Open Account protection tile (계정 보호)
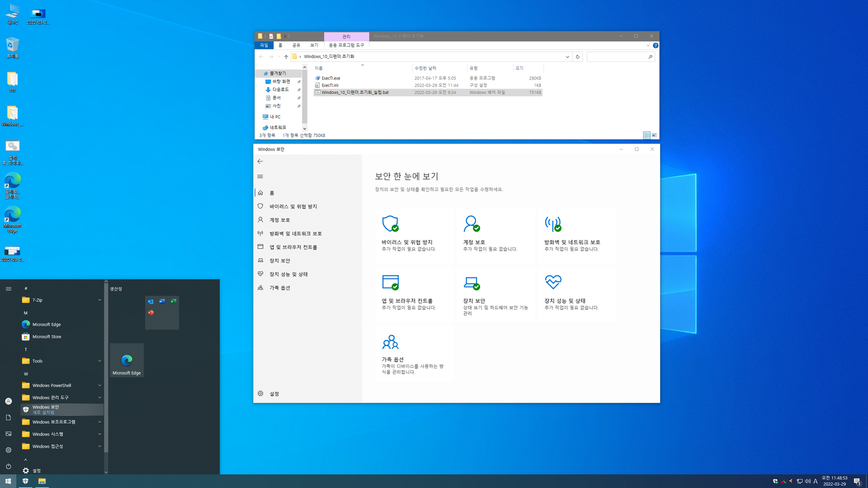 [x=496, y=236]
